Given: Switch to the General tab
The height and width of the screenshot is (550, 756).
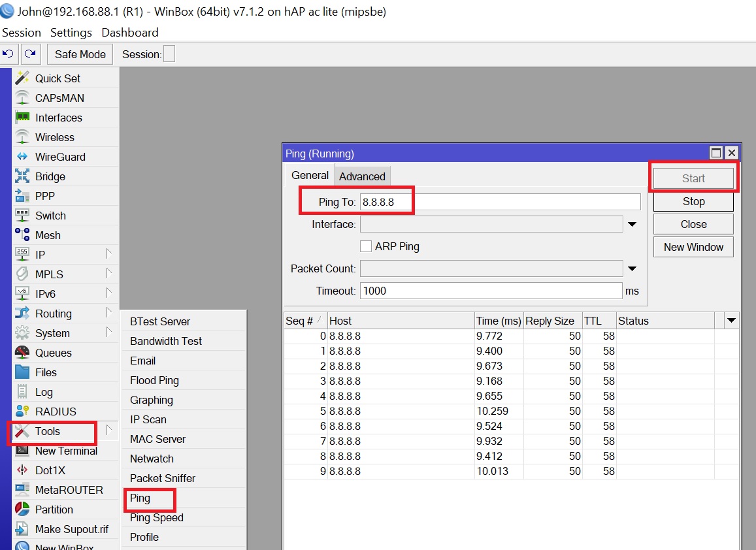Looking at the screenshot, I should 310,176.
